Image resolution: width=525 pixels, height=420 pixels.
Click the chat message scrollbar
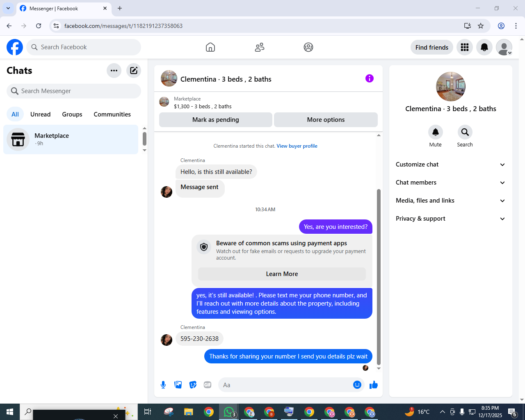(379, 277)
